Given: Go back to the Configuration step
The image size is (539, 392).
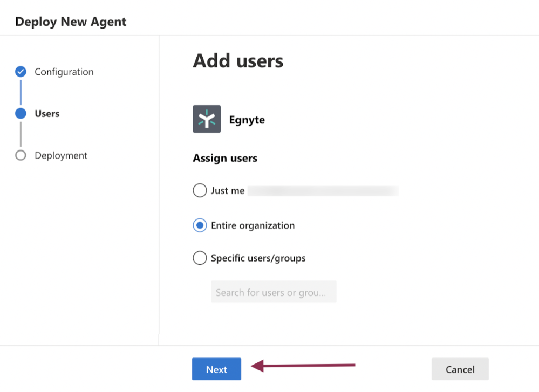Looking at the screenshot, I should tap(64, 71).
